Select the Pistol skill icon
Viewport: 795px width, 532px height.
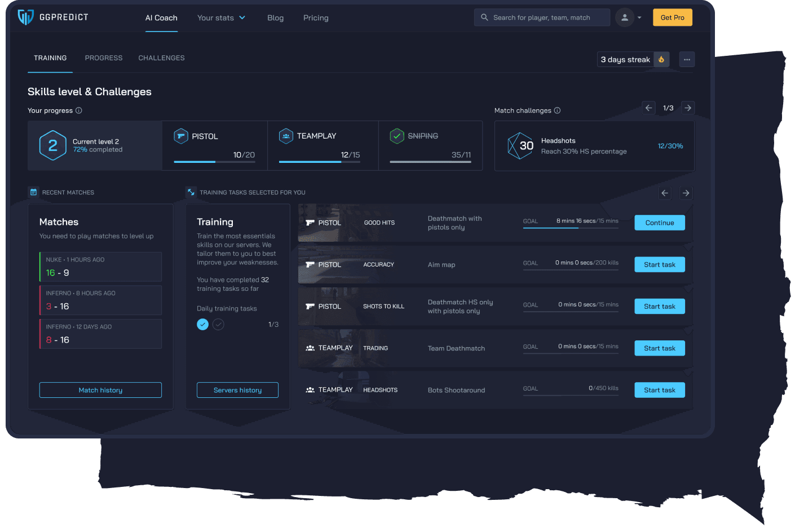(x=180, y=136)
